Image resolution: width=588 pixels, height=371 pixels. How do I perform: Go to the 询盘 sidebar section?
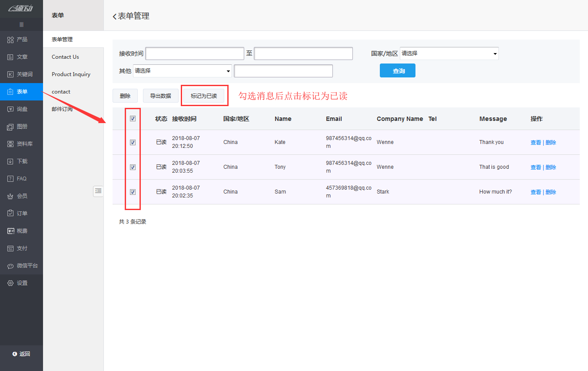[x=21, y=109]
